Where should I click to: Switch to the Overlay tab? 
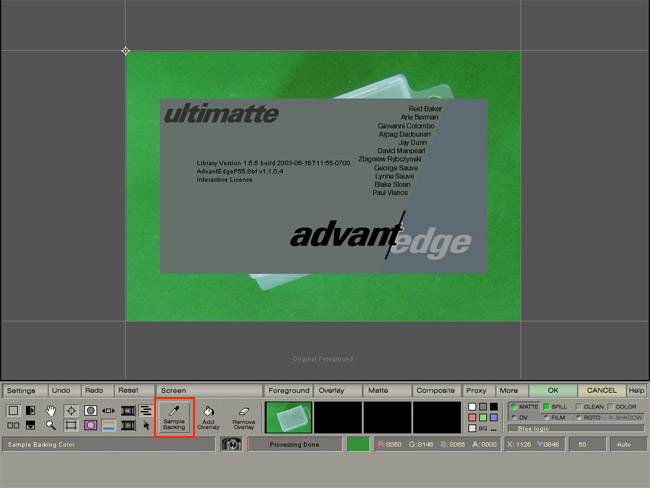(x=338, y=391)
